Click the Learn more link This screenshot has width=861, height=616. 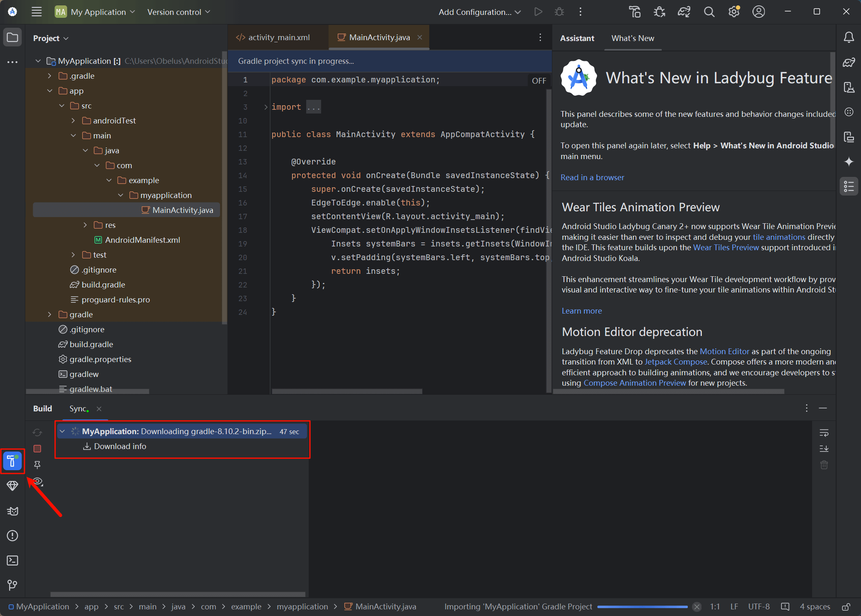tap(582, 311)
